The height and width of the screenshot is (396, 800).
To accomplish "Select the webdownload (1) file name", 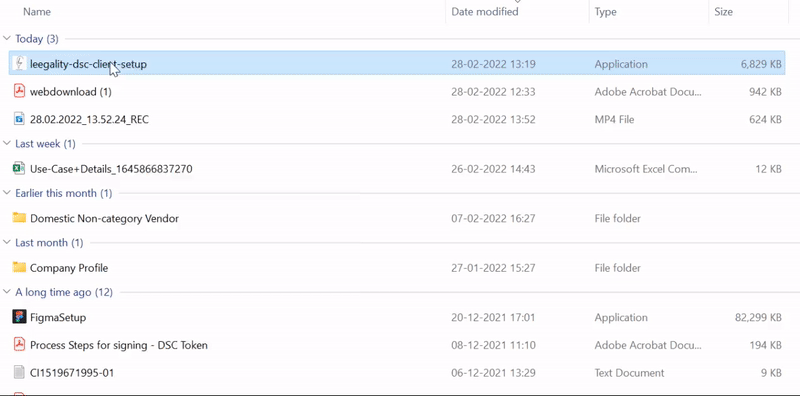I will click(x=71, y=92).
